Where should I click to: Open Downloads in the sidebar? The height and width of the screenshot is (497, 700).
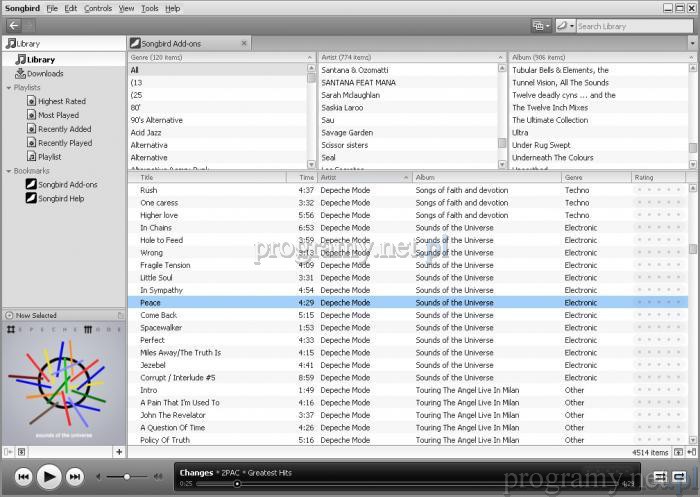pos(45,73)
